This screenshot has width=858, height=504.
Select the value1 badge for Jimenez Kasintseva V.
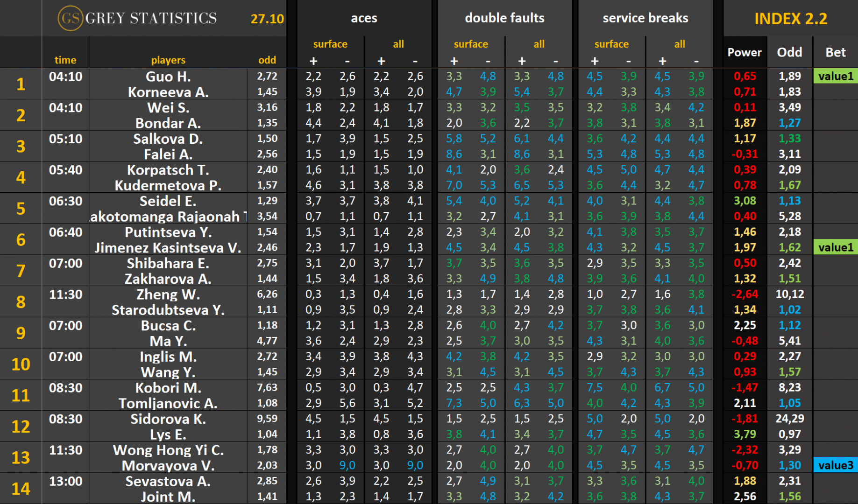(835, 247)
